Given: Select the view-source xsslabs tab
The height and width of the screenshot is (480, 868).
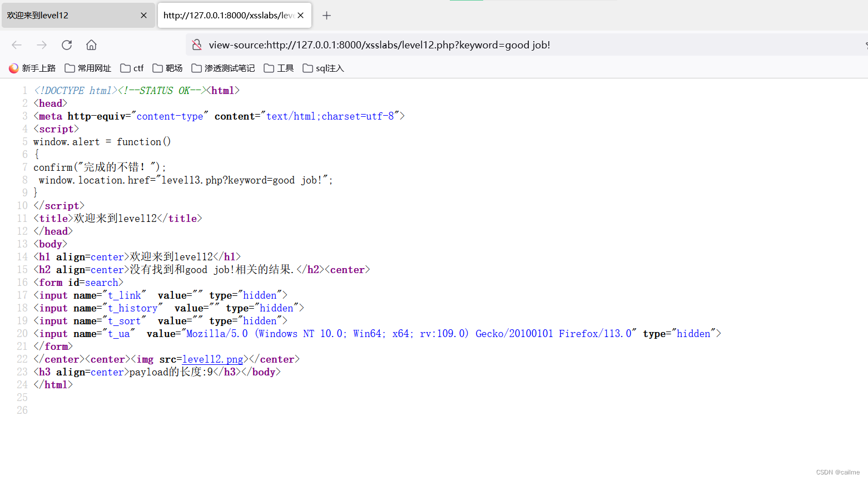Looking at the screenshot, I should (235, 16).
